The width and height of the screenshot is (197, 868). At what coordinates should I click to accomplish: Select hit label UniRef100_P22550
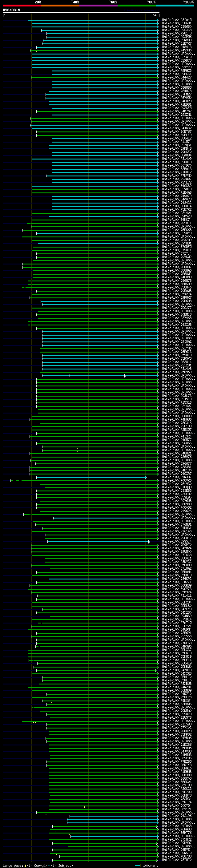point(177,636)
